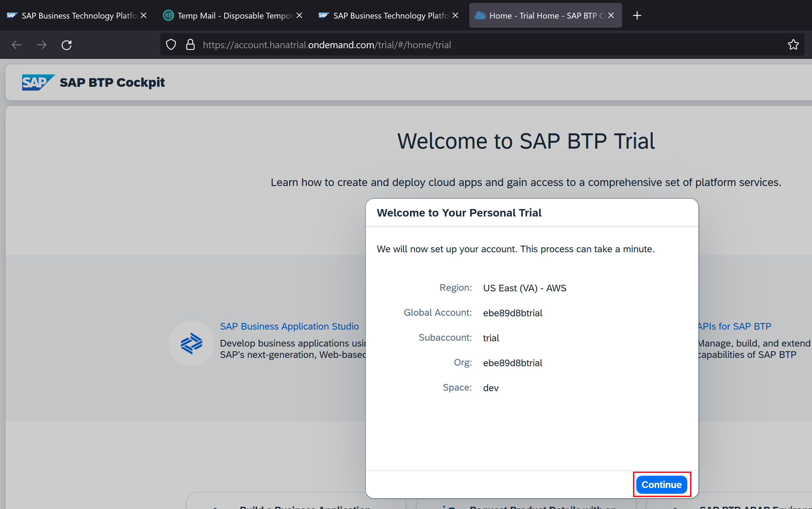
Task: Click the SAP logo in header
Action: [38, 83]
